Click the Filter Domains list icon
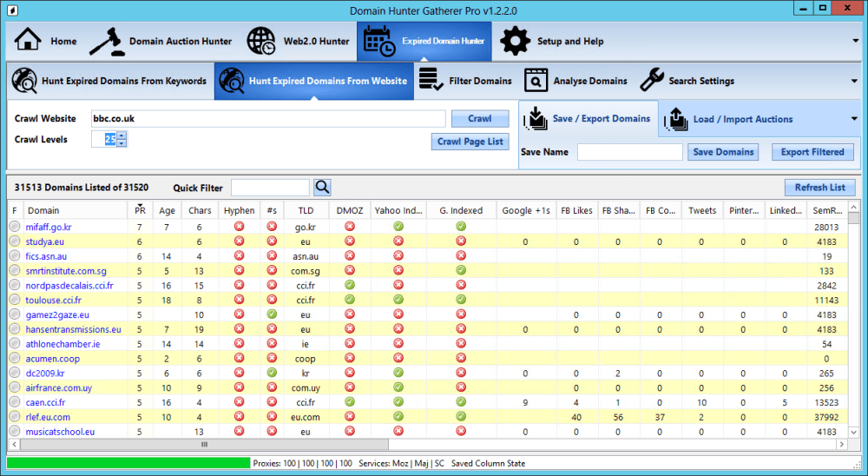The image size is (868, 476). point(431,81)
